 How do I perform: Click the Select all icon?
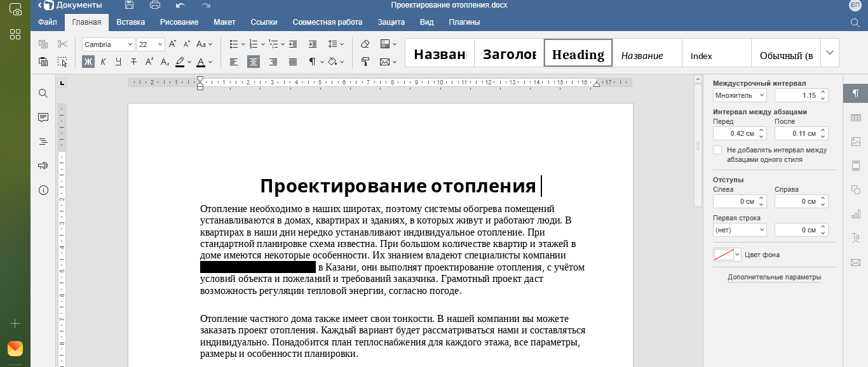pyautogui.click(x=62, y=62)
